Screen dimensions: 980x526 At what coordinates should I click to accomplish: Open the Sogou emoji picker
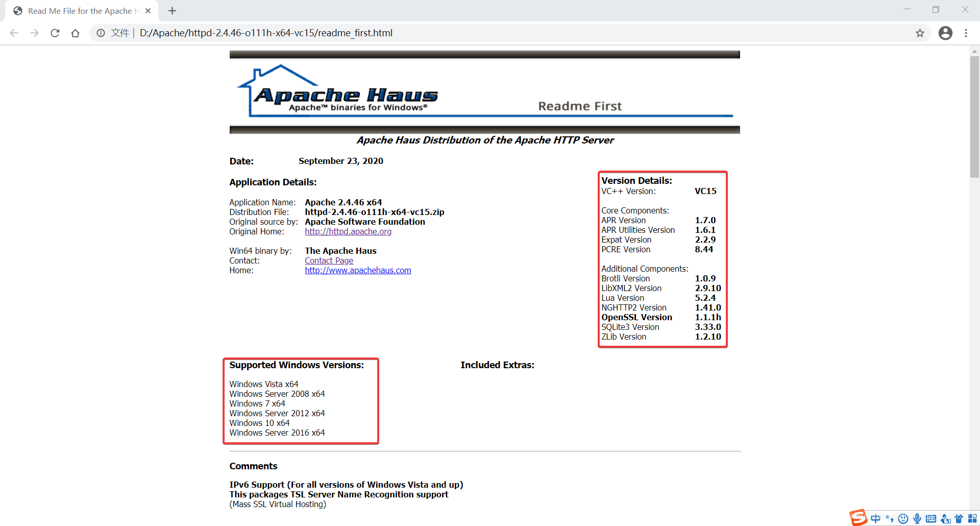tap(903, 518)
